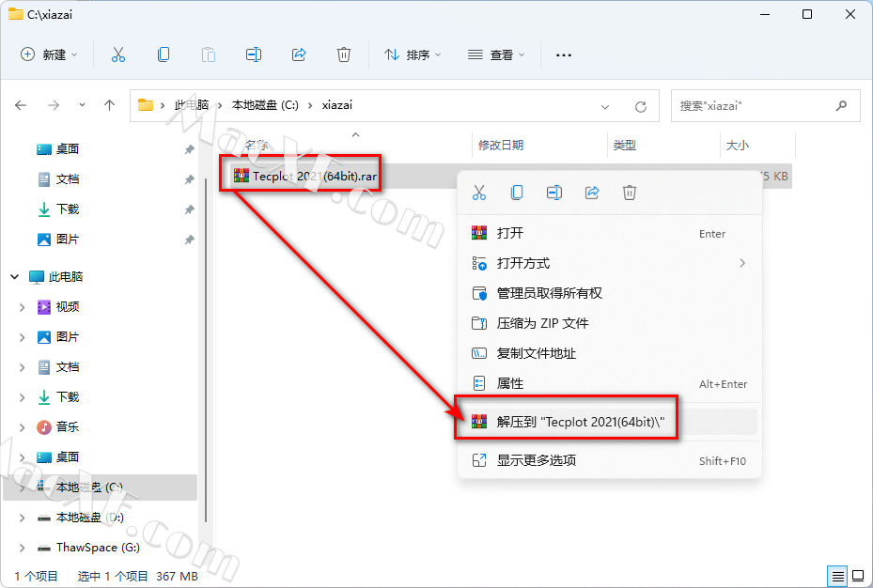
Task: Open the 查看 view dropdown
Action: point(496,54)
